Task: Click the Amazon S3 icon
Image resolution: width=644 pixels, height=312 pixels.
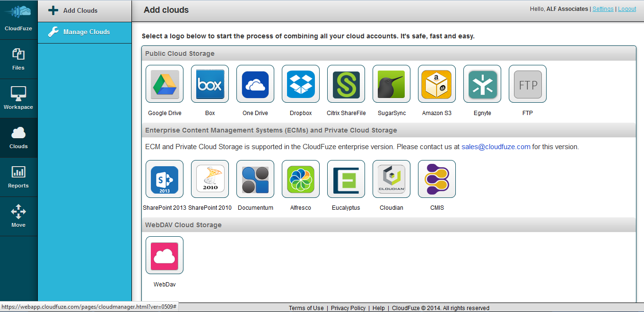Action: click(437, 84)
